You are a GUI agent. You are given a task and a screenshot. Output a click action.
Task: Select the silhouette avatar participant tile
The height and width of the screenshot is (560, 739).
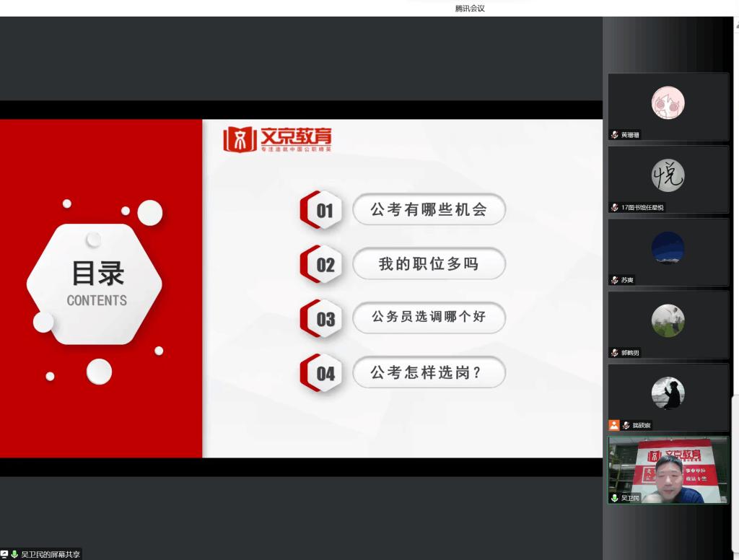[668, 393]
